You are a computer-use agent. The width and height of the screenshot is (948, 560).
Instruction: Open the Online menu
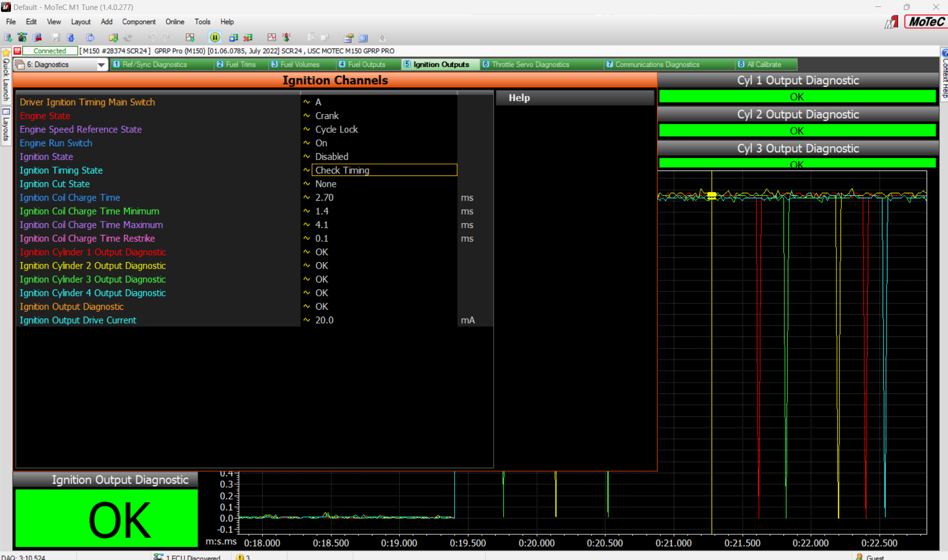click(x=175, y=22)
